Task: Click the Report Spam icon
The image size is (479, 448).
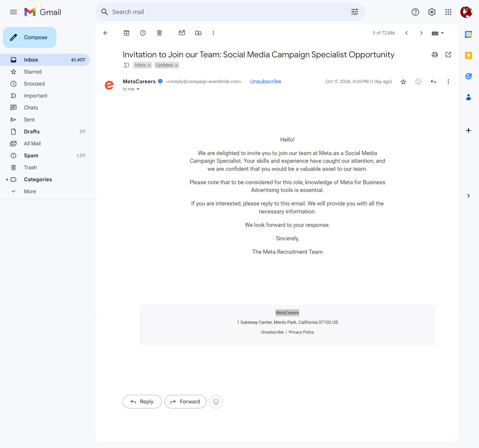Action: [143, 33]
